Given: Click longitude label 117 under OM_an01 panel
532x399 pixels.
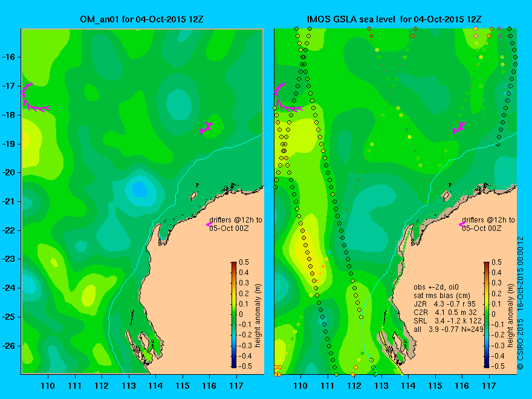Looking at the screenshot, I should coord(236,386).
